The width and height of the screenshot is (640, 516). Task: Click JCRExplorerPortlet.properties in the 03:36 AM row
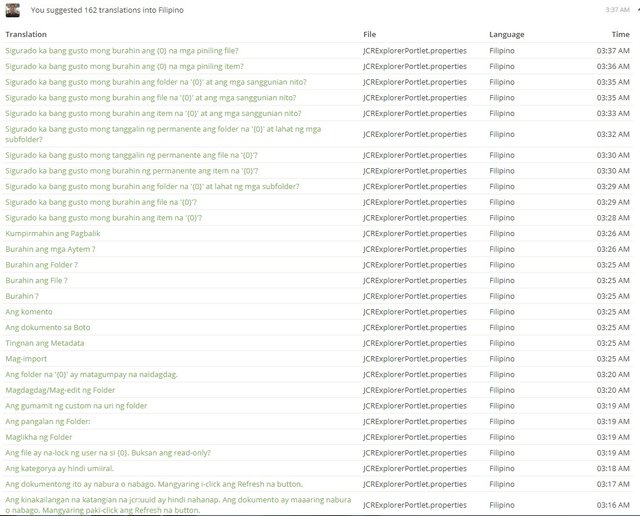tap(415, 66)
